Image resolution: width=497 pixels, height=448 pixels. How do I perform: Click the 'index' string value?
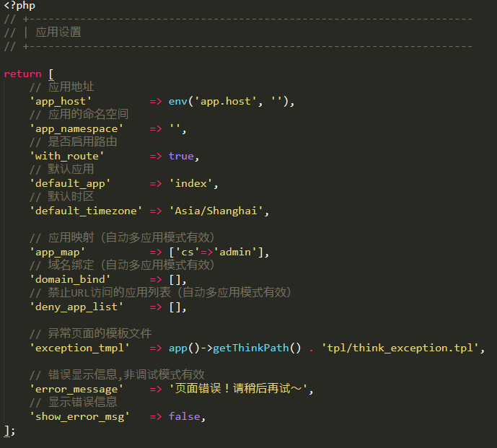(191, 183)
